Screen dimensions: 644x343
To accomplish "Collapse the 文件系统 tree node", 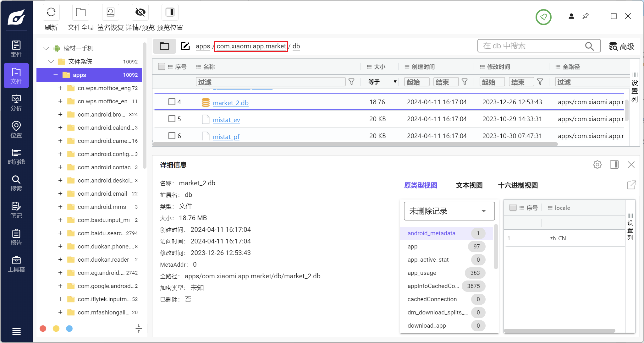I will 51,62.
